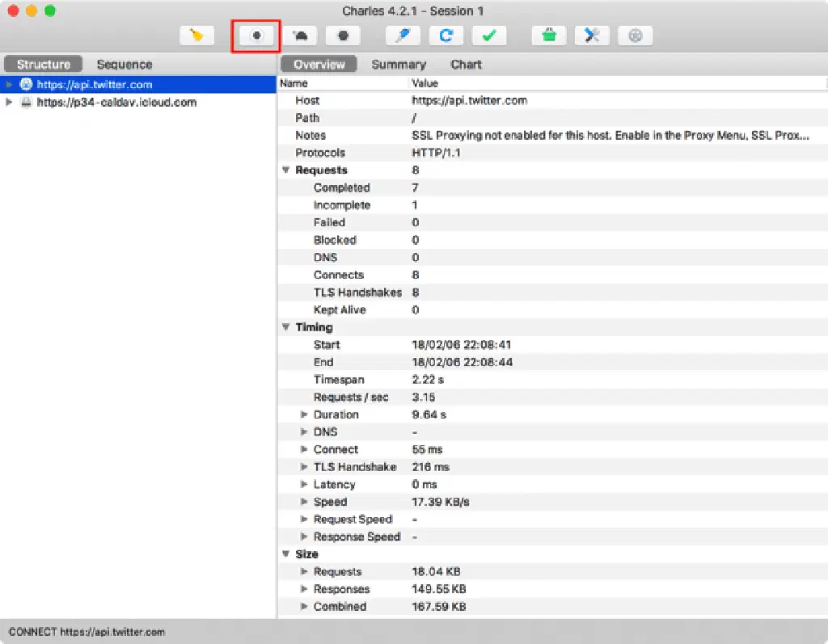The height and width of the screenshot is (644, 828).
Task: Select the p34-caldav.icloud.com host entry
Action: pos(116,103)
